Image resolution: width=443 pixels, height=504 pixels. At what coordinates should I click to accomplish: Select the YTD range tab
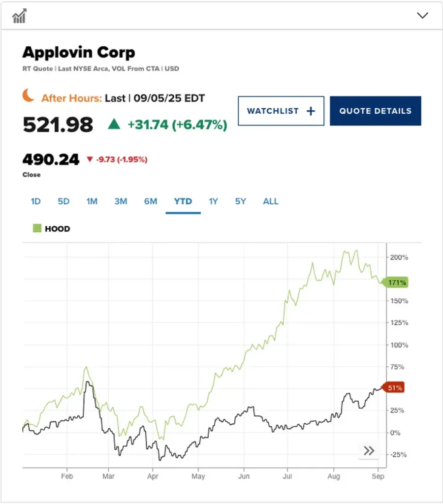pos(183,201)
